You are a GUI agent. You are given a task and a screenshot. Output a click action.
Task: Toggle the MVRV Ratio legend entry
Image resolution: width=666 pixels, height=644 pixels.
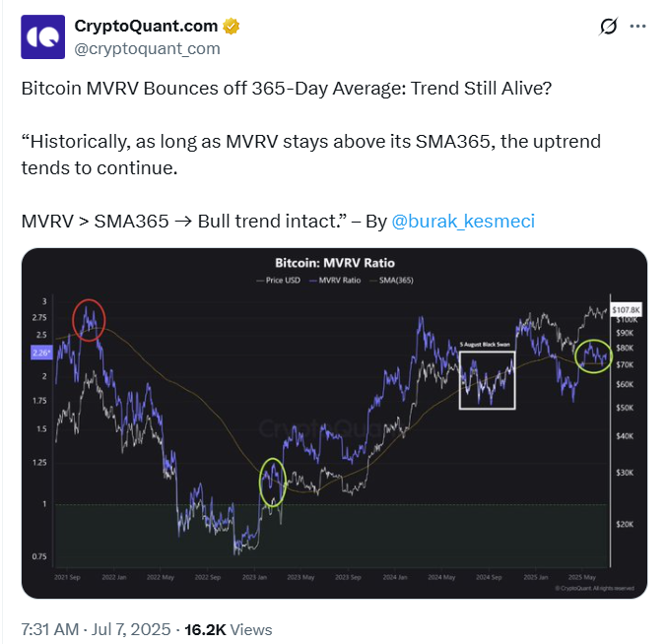pyautogui.click(x=335, y=281)
